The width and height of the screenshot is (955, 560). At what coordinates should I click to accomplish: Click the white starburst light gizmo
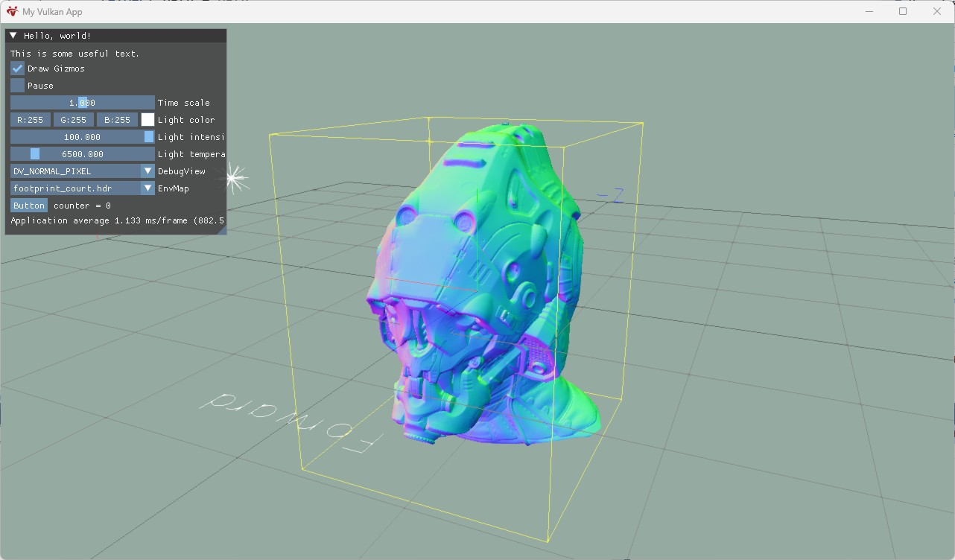pyautogui.click(x=235, y=178)
